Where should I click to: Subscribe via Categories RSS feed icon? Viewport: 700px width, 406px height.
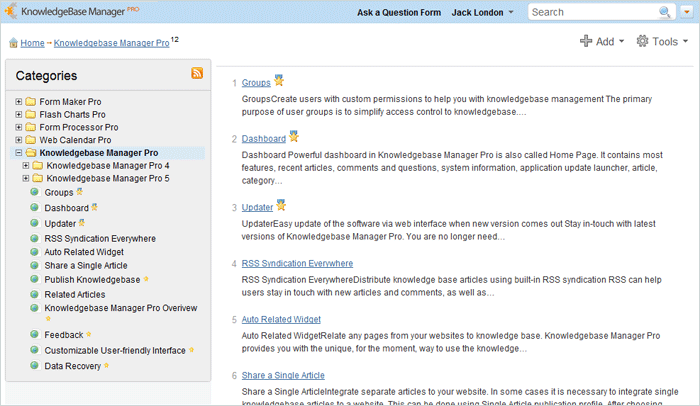[x=197, y=73]
